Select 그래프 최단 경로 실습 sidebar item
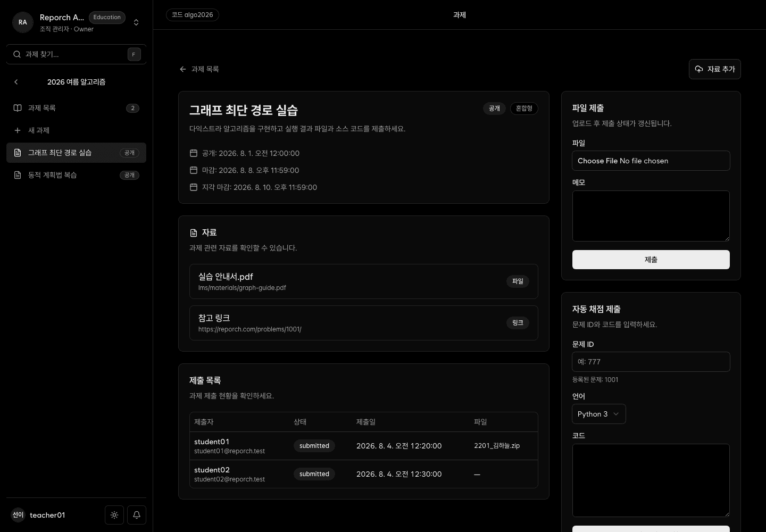The width and height of the screenshot is (766, 532). [x=76, y=153]
